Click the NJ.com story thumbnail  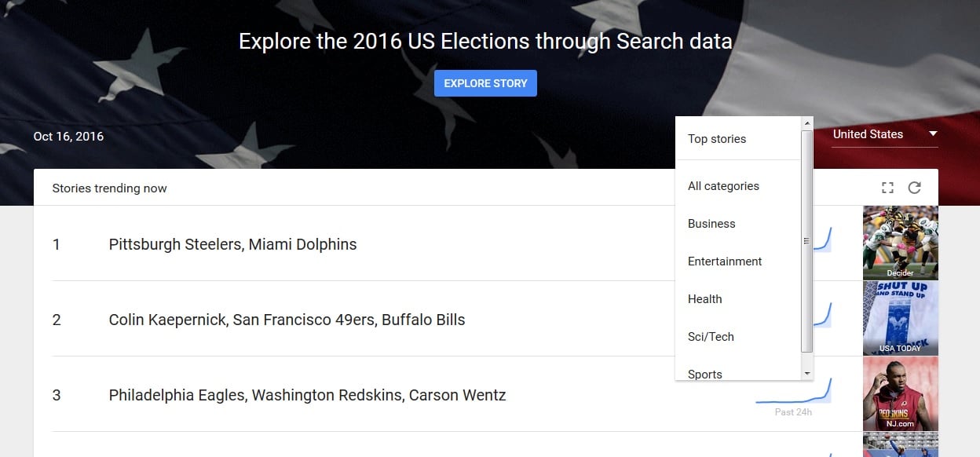900,393
